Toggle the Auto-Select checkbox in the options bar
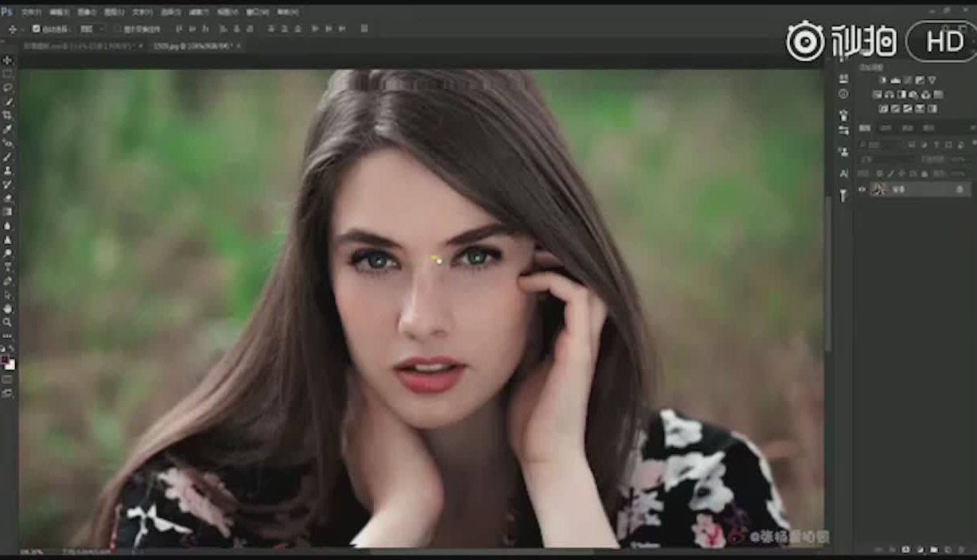 click(x=37, y=29)
